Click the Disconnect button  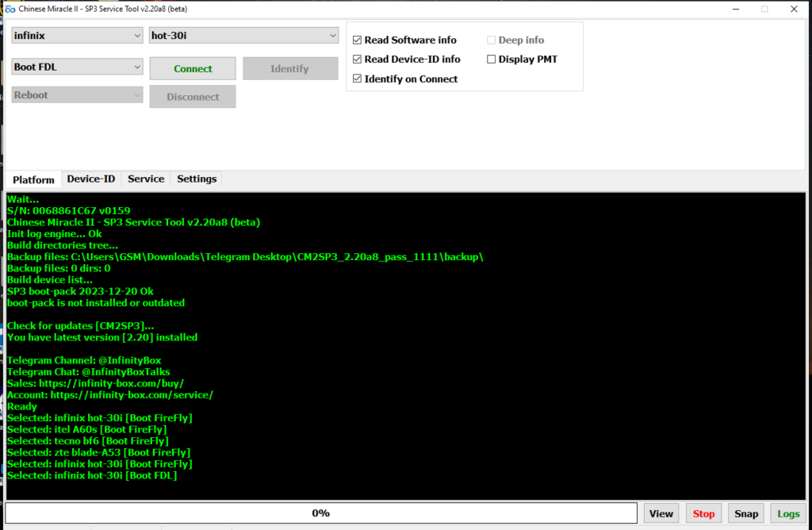pyautogui.click(x=193, y=97)
